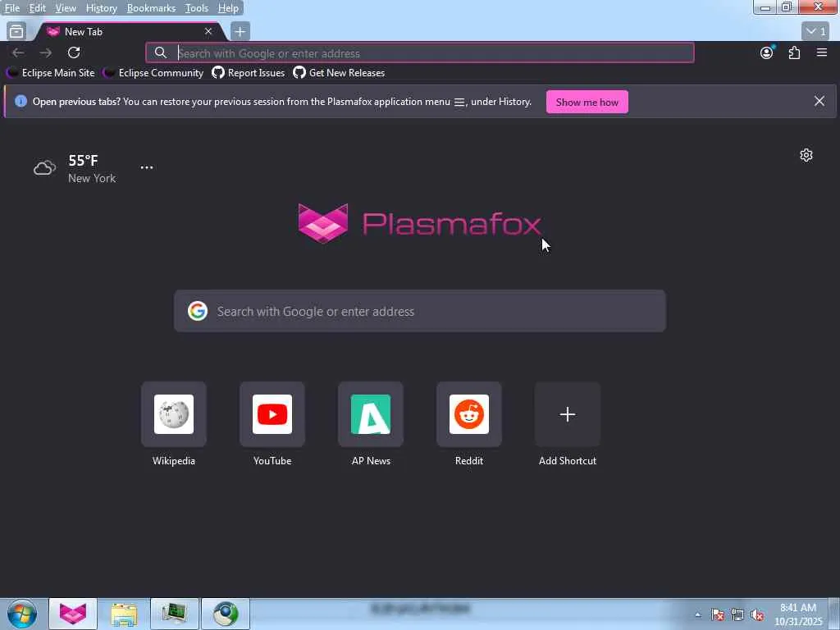Open the monitor app in taskbar
Viewport: 840px width, 630px height.
[x=175, y=614]
